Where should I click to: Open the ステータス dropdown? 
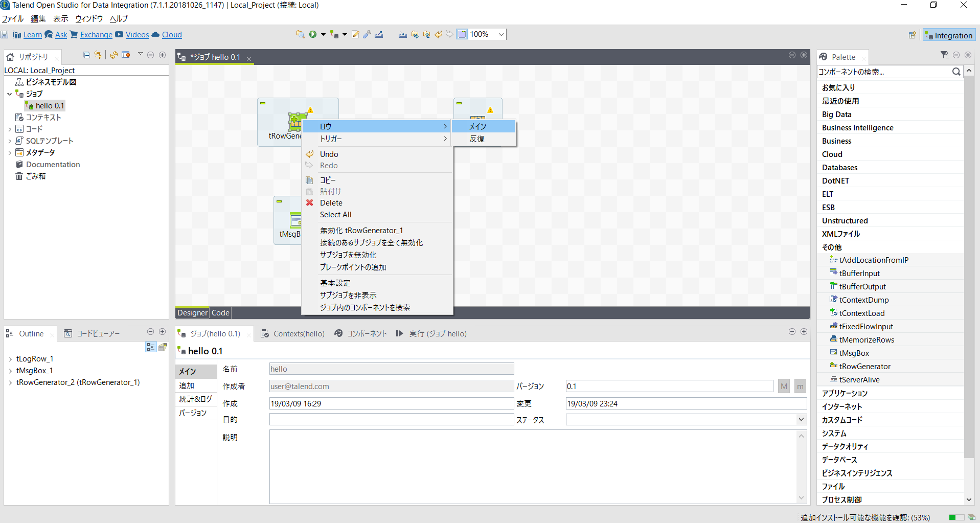click(801, 420)
